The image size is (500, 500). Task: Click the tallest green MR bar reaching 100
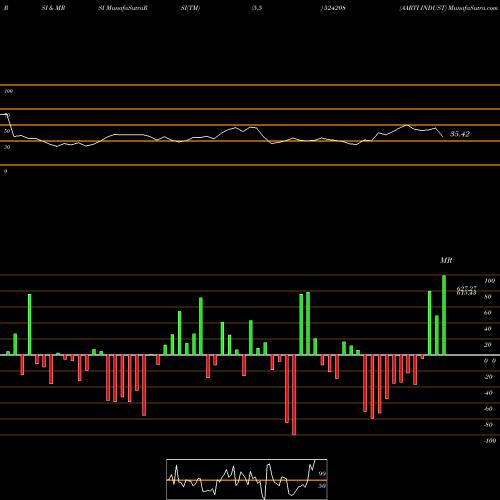pos(444,315)
